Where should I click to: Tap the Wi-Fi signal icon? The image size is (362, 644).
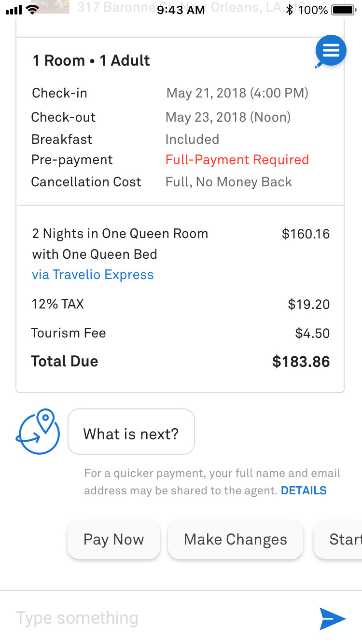click(x=33, y=9)
